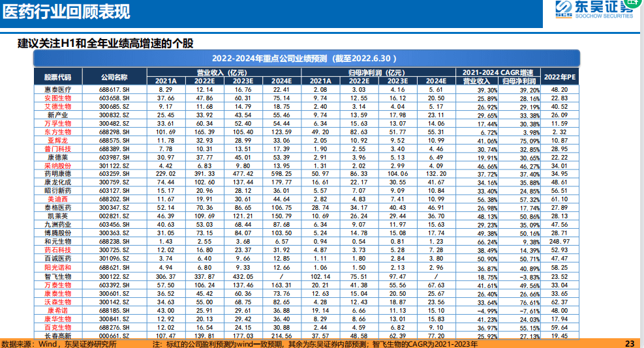Click the data source text 数据来源：Wind，东吴证券研究所

pos(59,344)
